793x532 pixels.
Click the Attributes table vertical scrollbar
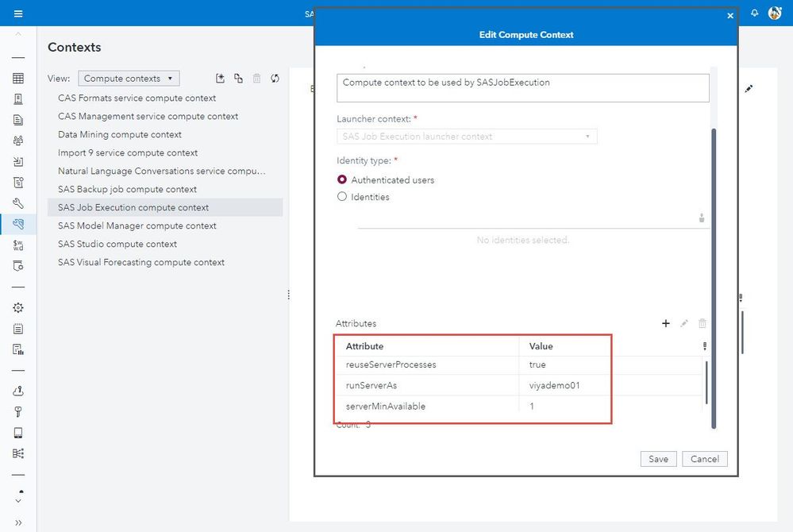706,383
